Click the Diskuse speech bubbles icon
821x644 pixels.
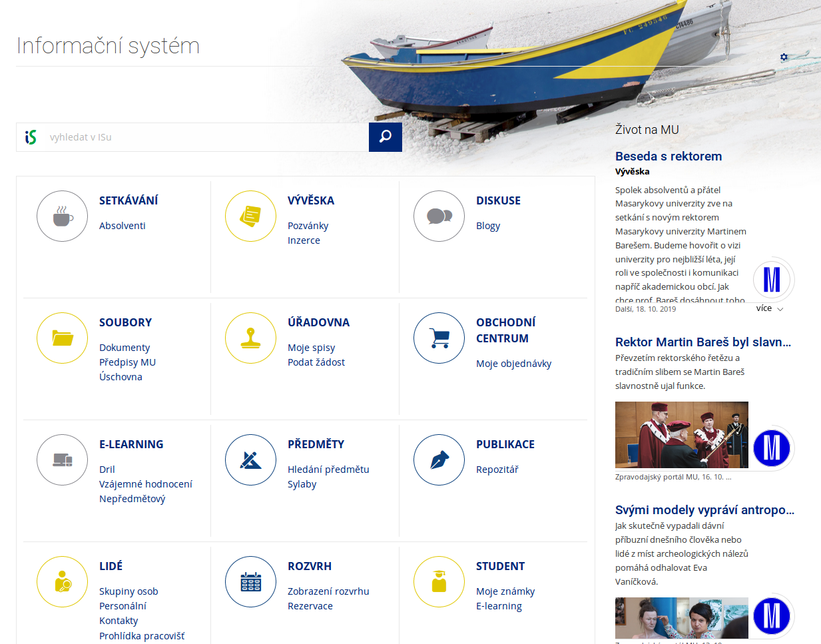pos(439,216)
